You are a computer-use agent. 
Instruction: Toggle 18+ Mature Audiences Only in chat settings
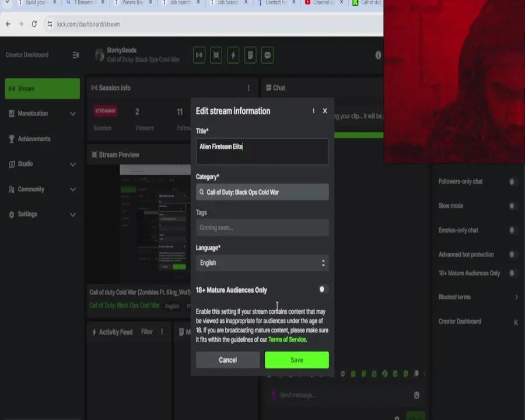(x=512, y=274)
